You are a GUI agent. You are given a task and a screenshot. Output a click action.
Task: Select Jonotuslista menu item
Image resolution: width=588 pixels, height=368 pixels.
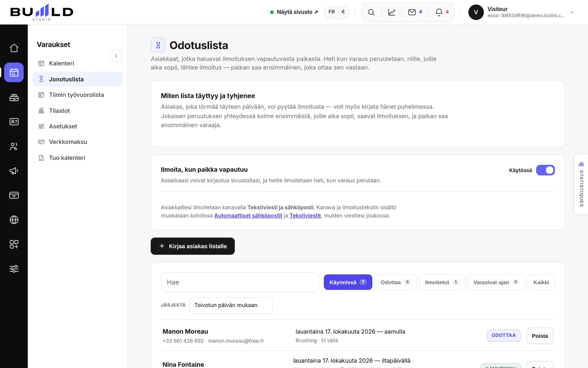tap(78, 79)
